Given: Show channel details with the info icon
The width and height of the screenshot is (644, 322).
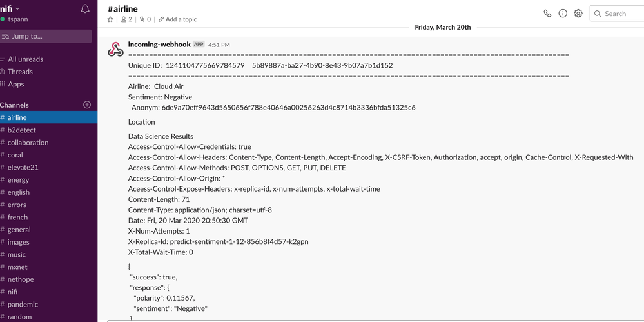Looking at the screenshot, I should point(563,14).
